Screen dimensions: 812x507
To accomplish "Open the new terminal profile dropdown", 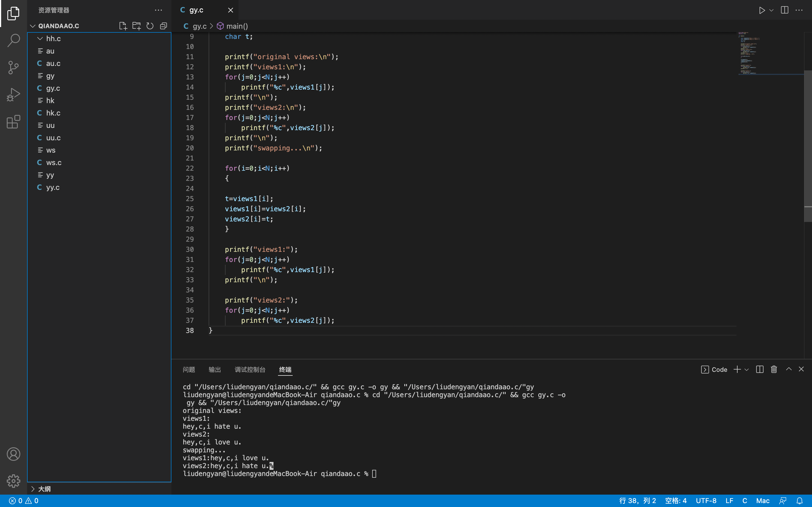I will pyautogui.click(x=747, y=370).
